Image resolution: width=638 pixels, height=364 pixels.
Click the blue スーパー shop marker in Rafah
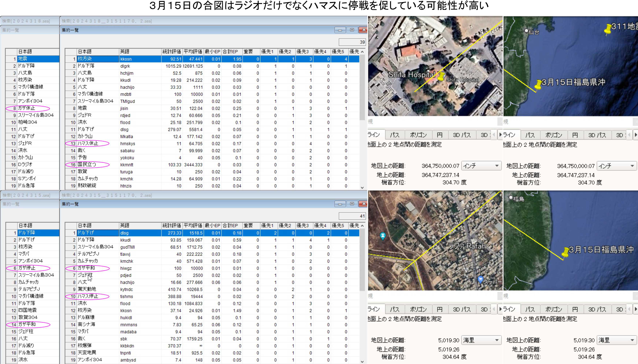(480, 279)
